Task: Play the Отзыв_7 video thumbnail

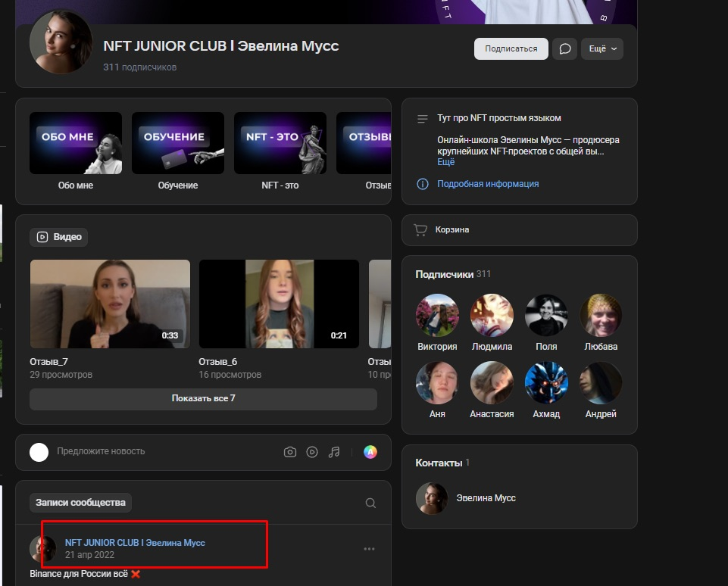Action: pyautogui.click(x=110, y=304)
